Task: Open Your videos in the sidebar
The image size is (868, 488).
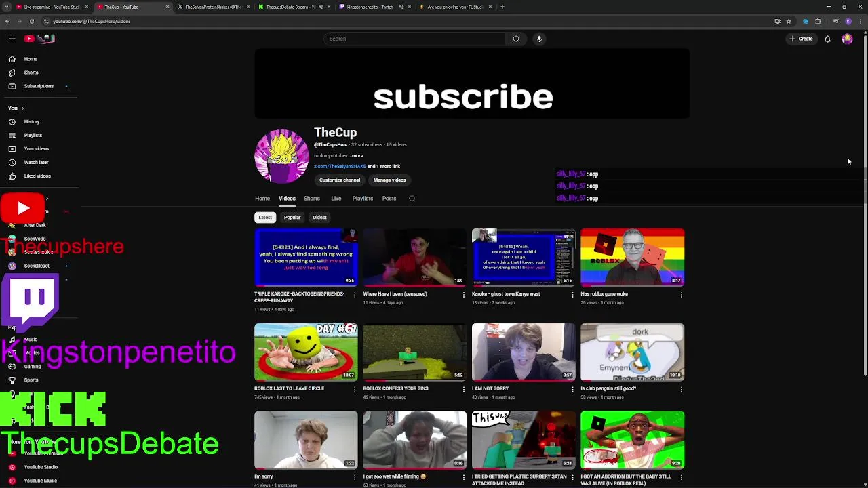Action: [38, 149]
